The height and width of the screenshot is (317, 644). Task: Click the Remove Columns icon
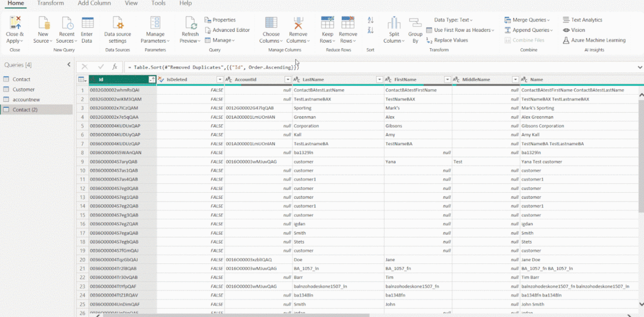tap(298, 24)
